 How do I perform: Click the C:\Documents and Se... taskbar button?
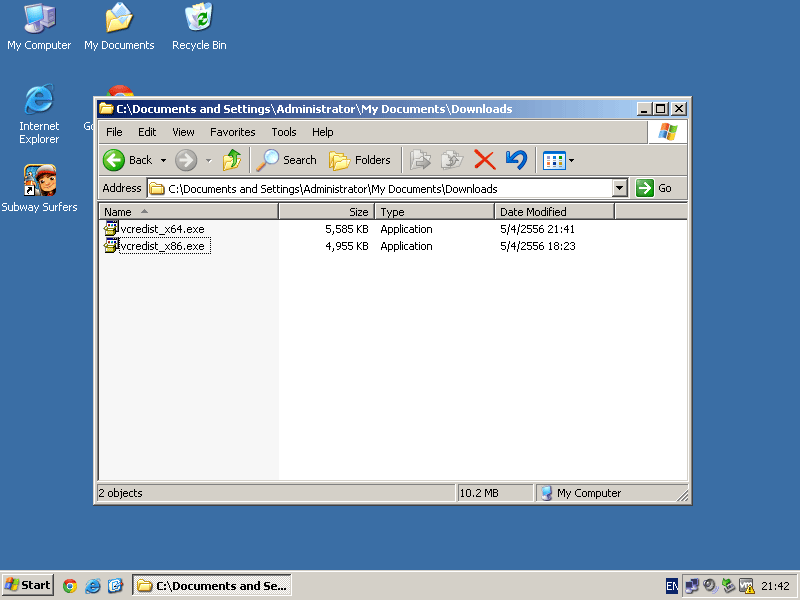pyautogui.click(x=212, y=586)
